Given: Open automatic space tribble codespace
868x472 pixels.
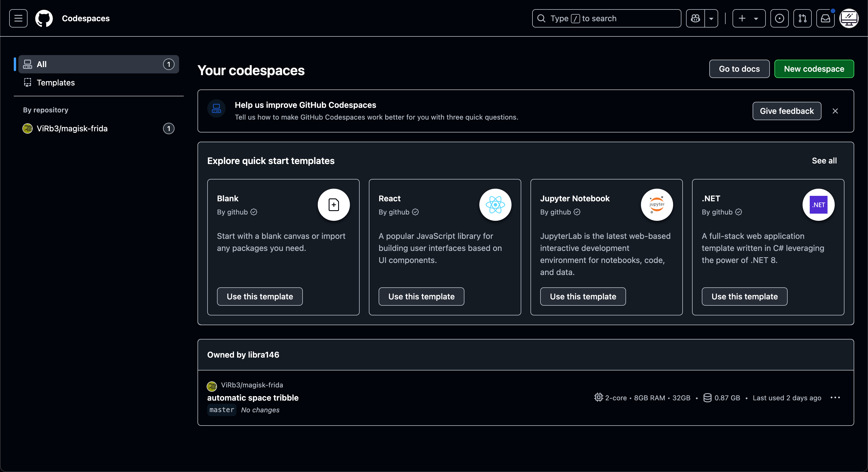Looking at the screenshot, I should 253,398.
